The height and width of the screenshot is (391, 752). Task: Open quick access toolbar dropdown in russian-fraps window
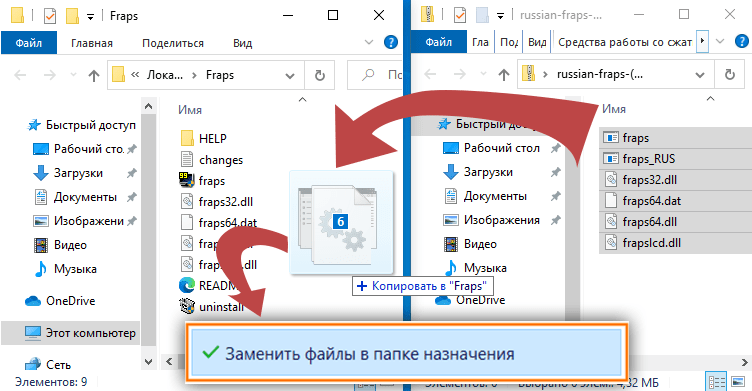pyautogui.click(x=500, y=16)
